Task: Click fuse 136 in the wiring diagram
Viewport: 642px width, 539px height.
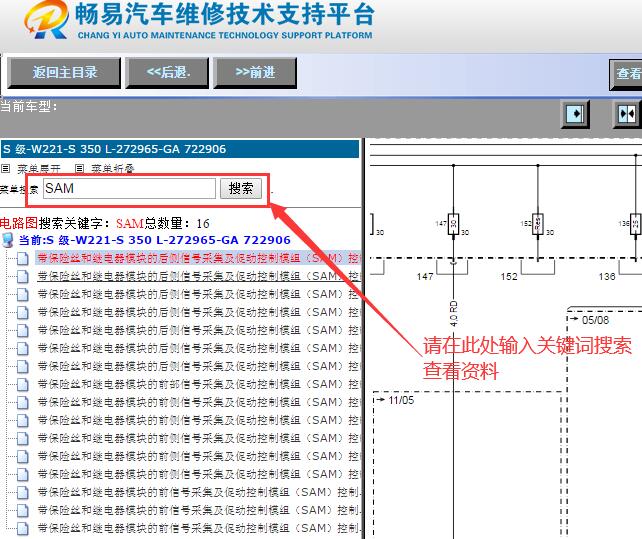Action: (x=635, y=224)
